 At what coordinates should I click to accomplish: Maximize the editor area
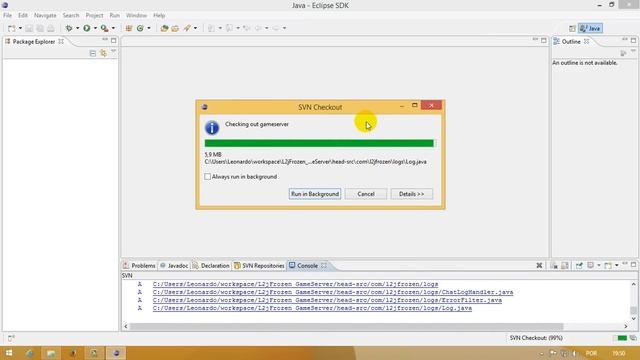coord(544,40)
